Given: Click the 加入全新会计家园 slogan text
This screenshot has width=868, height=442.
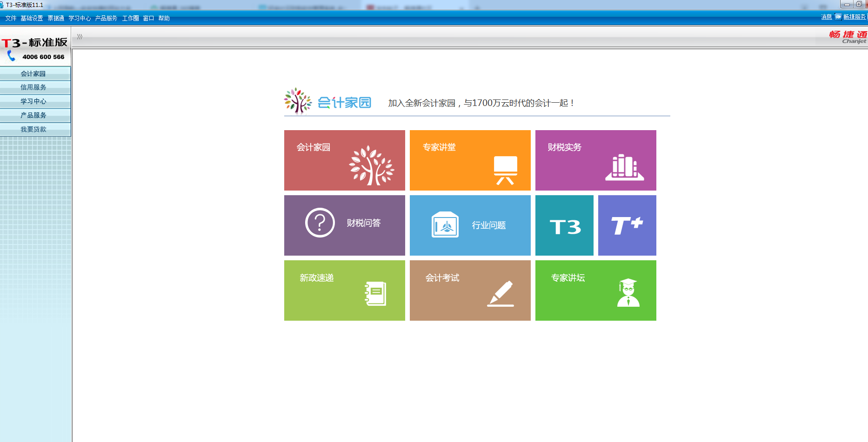Looking at the screenshot, I should tap(481, 103).
